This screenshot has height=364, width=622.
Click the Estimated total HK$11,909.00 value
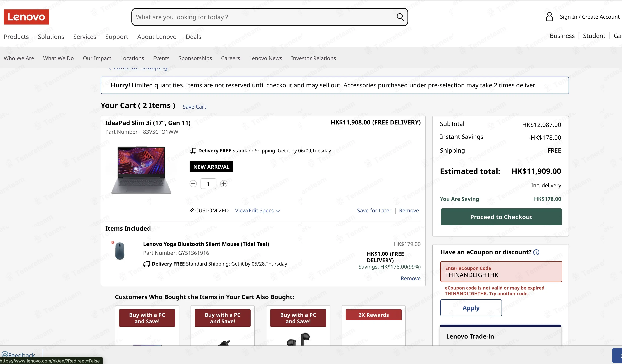pyautogui.click(x=536, y=171)
